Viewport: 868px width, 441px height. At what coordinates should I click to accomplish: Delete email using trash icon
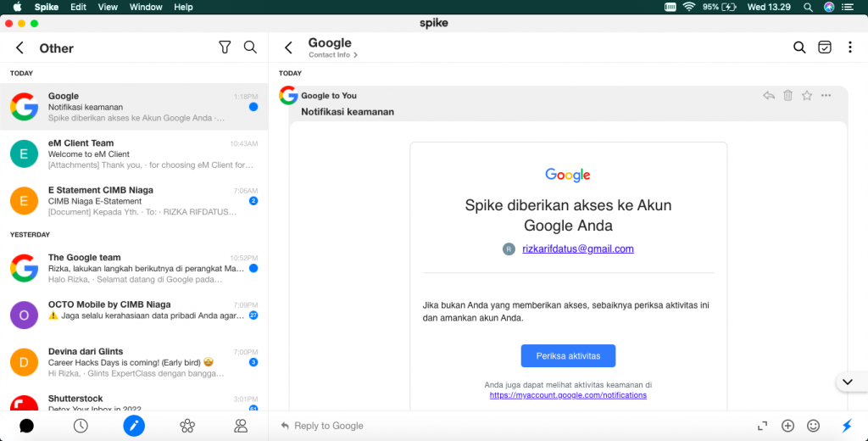coord(787,96)
